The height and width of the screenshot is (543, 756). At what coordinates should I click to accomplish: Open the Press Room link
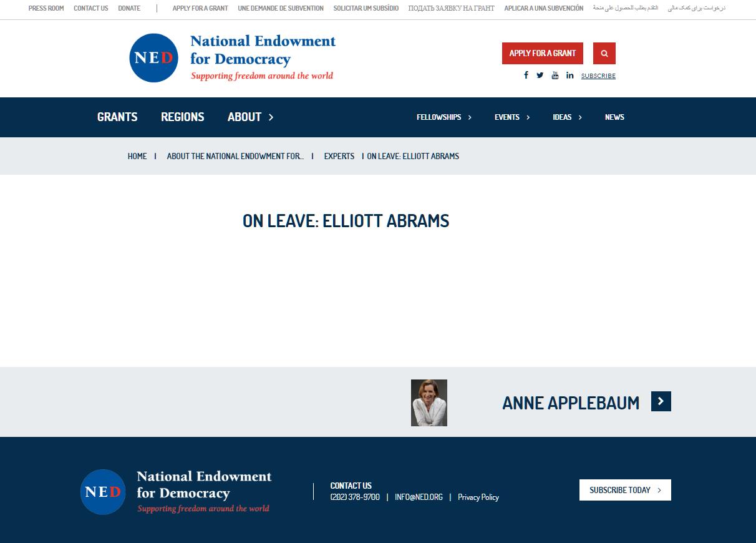(46, 8)
